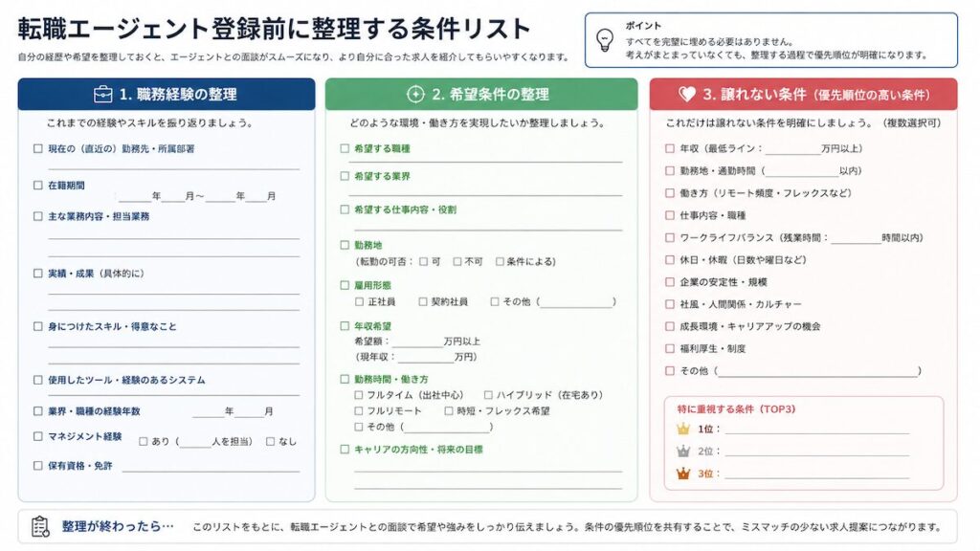The height and width of the screenshot is (551, 980).
Task: Click the 特に重視する条件(TOP3) heading
Action: (x=736, y=409)
